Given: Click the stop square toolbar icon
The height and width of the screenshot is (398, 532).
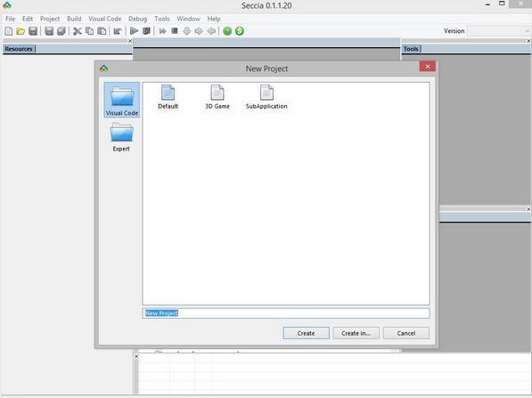Looking at the screenshot, I should coord(175,31).
